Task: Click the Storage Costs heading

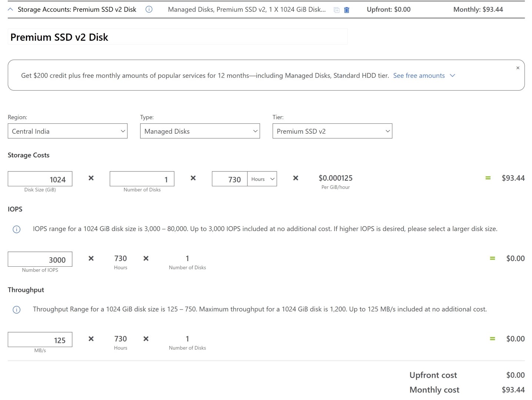Action: point(29,155)
